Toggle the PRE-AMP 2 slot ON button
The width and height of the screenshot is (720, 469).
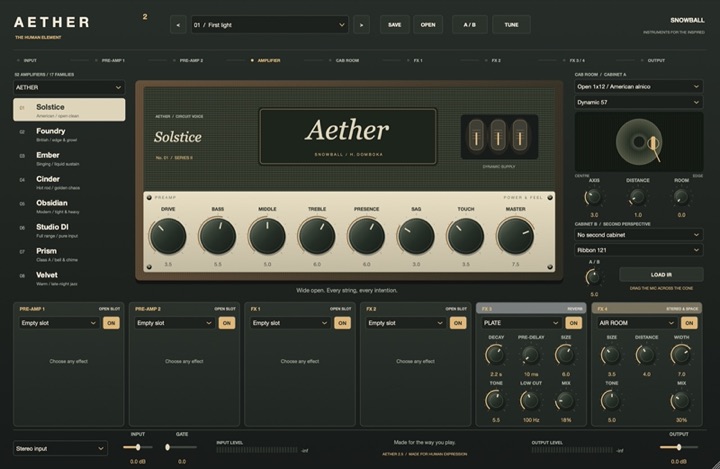pyautogui.click(x=227, y=323)
